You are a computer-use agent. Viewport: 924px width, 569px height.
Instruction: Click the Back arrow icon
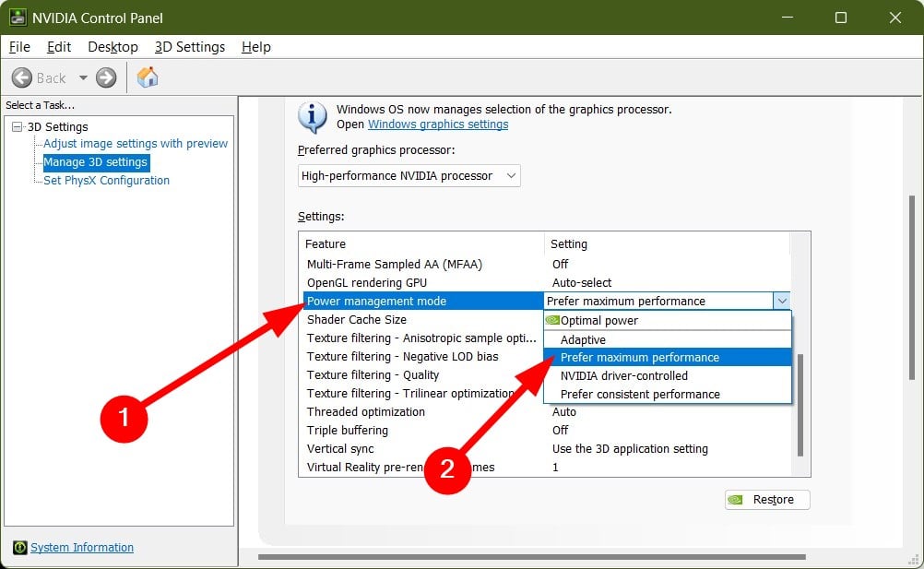(x=22, y=77)
